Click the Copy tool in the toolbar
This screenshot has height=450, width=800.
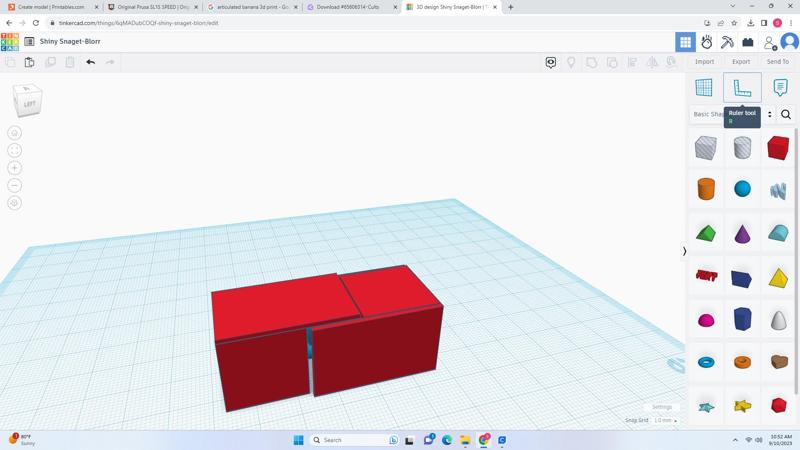click(10, 62)
